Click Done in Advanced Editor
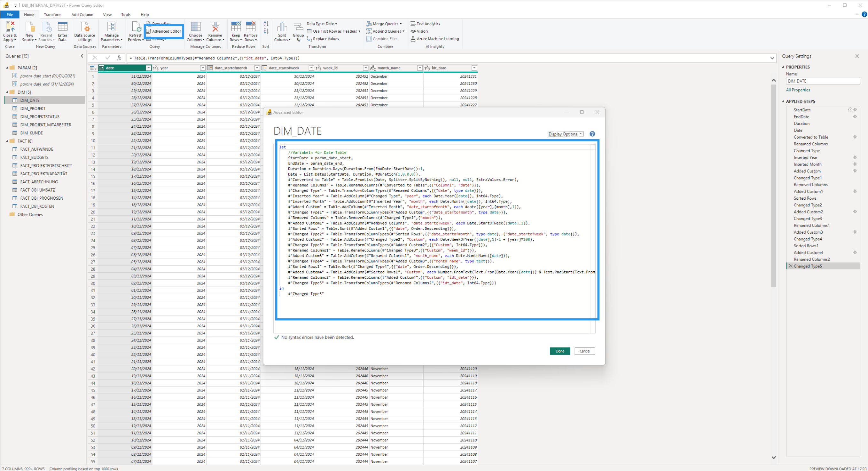This screenshot has width=868, height=471. pos(560,351)
